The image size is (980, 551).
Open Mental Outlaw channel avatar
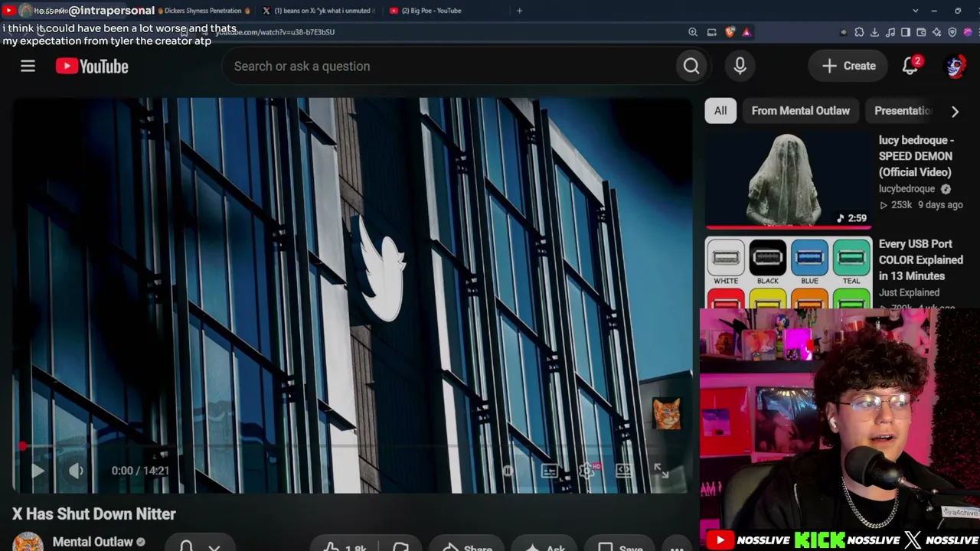point(28,541)
